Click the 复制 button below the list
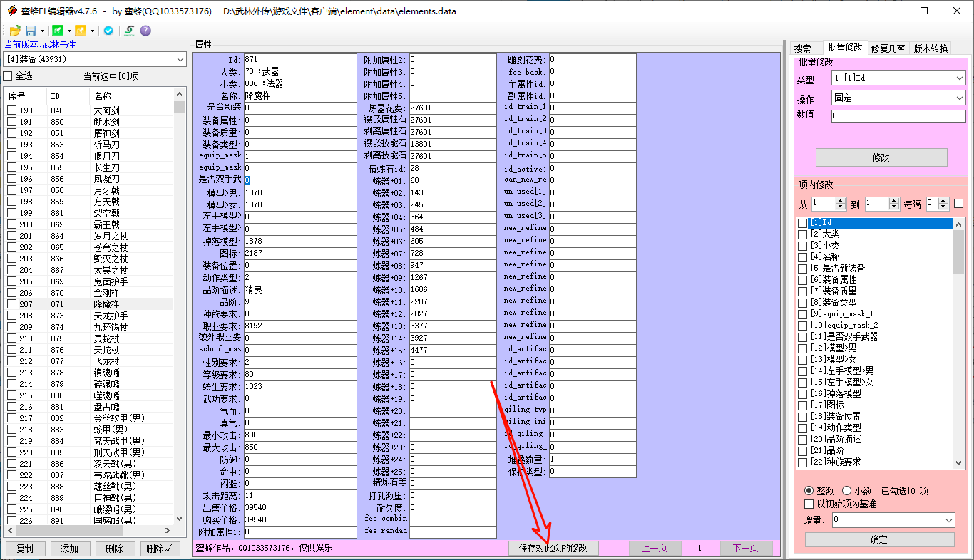Screen dimensions: 974x560 [25, 549]
